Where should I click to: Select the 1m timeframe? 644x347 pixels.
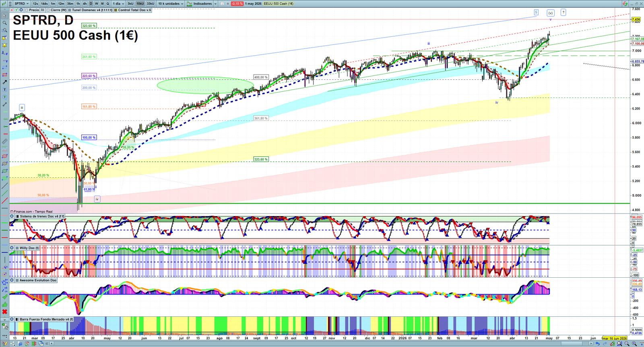[x=53, y=4]
